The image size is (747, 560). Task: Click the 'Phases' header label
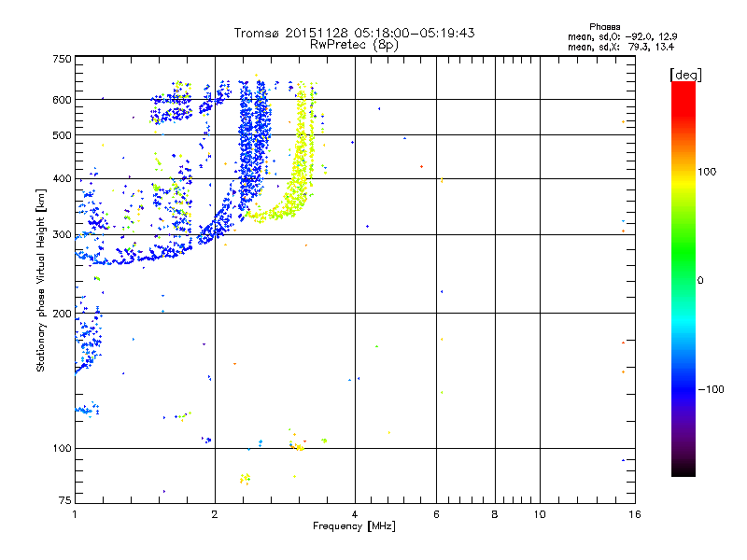[604, 27]
